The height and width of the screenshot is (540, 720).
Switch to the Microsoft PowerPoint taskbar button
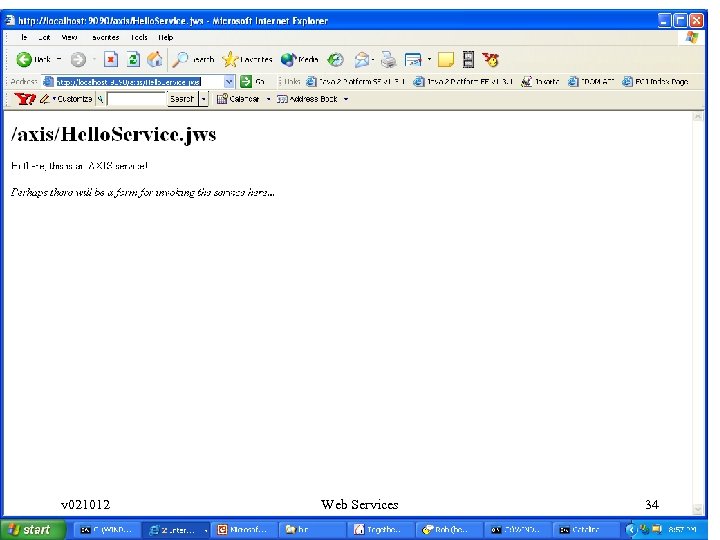243,530
